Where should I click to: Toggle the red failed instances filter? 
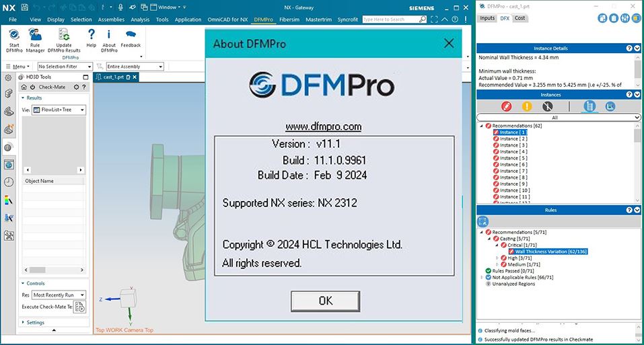coord(507,107)
